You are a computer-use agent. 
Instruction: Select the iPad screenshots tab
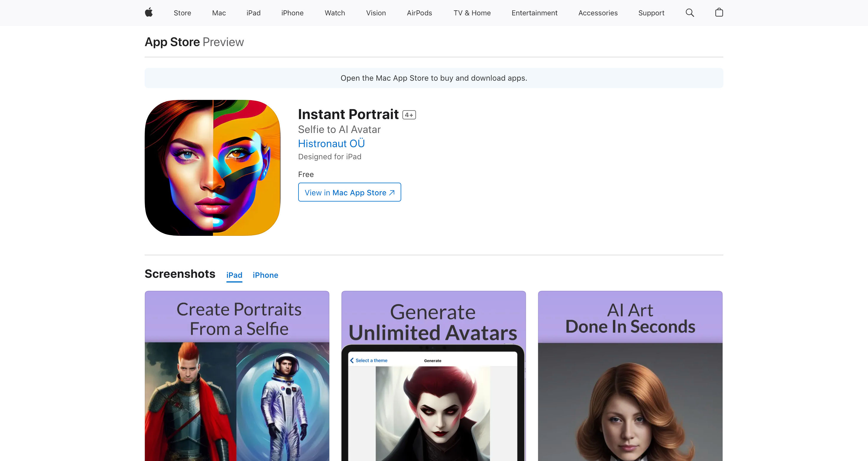[x=234, y=275]
